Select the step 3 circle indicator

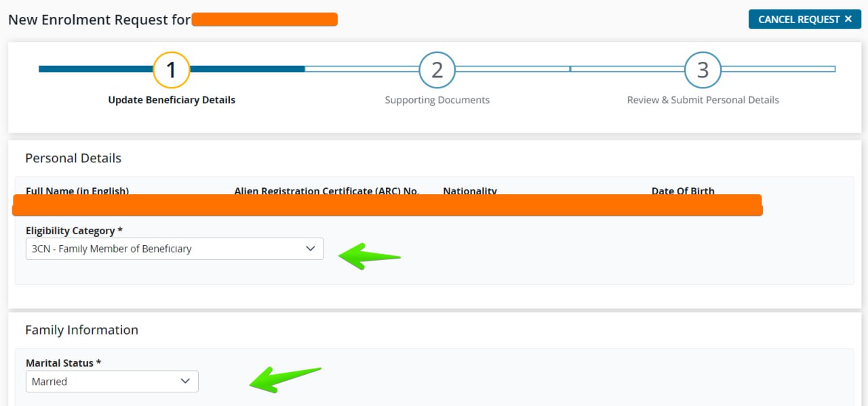(703, 70)
